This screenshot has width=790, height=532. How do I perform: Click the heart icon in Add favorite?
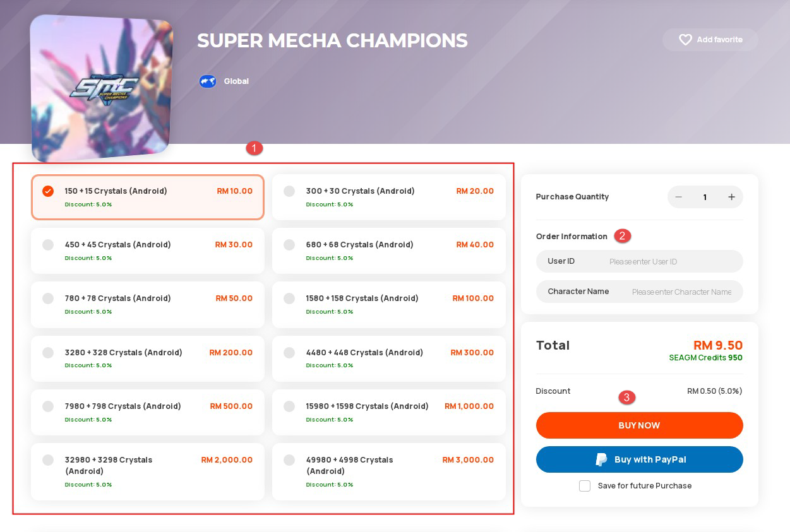point(685,40)
